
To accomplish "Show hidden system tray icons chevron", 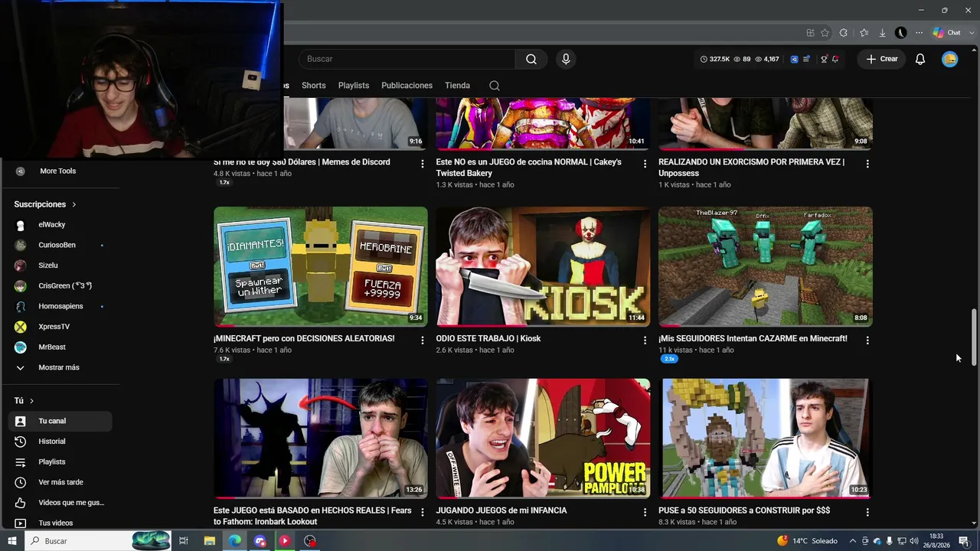I will (x=854, y=541).
